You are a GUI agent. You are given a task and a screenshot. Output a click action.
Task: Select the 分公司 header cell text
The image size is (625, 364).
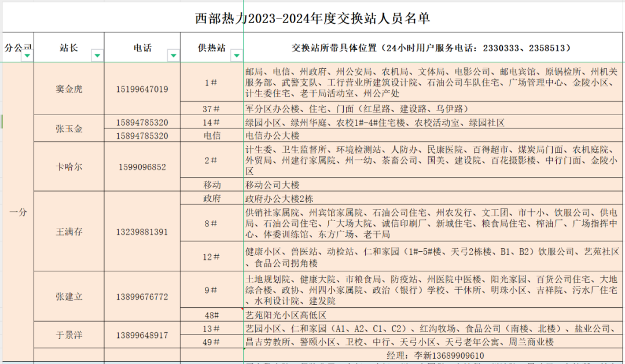pos(18,48)
